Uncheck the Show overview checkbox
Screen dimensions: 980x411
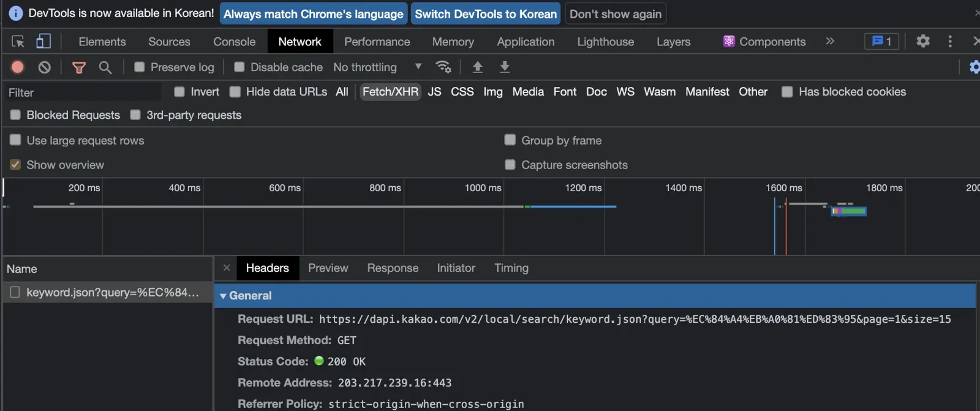pos(15,165)
